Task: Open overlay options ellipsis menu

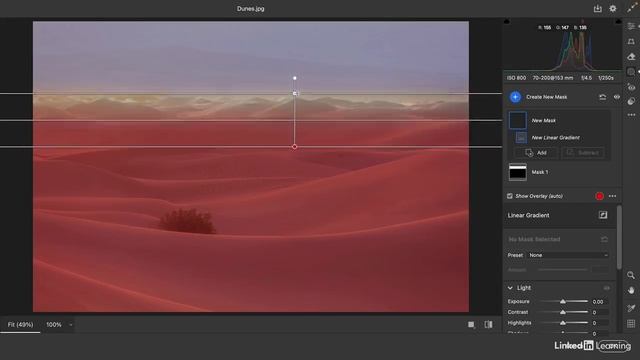Action: tap(612, 196)
